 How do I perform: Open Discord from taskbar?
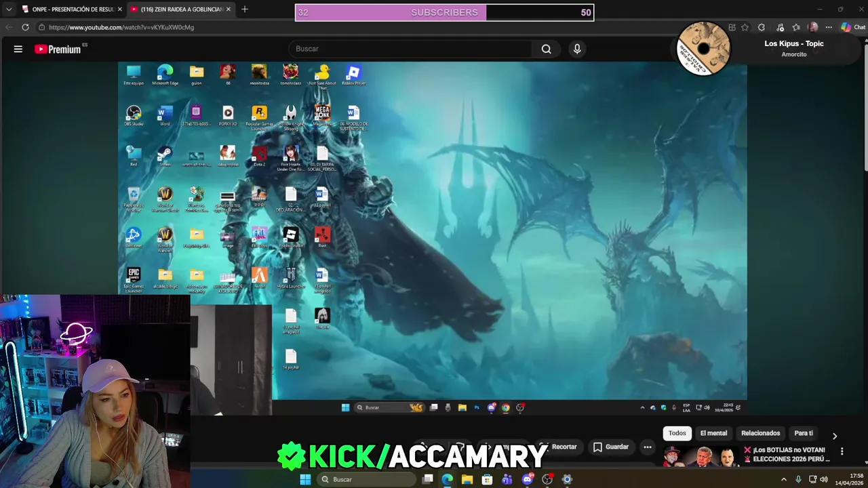click(x=528, y=479)
